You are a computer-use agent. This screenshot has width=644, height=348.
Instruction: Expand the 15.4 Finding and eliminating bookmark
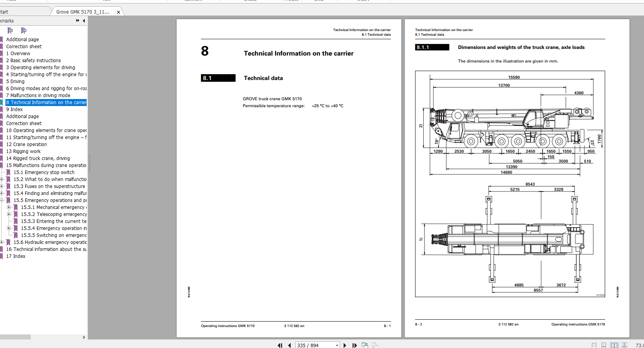click(2, 193)
